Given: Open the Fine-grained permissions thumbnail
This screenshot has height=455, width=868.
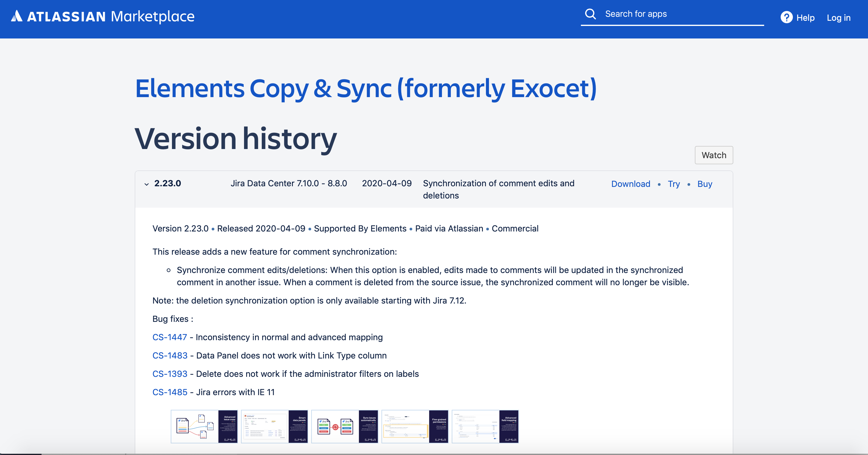Looking at the screenshot, I should tap(415, 426).
